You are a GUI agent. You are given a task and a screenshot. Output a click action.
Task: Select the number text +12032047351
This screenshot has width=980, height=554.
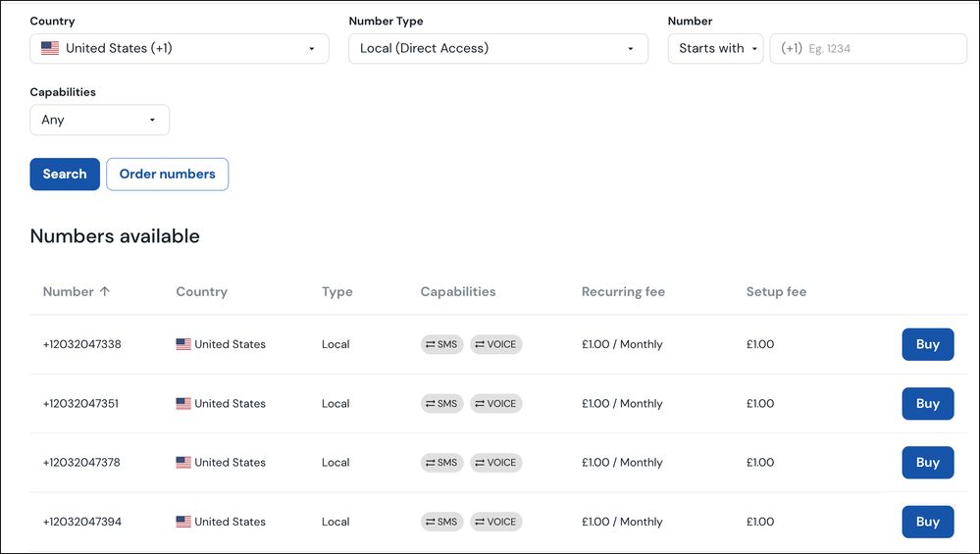(80, 403)
